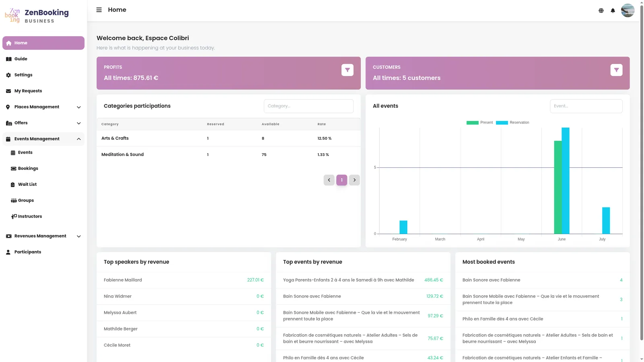Open the user profile avatar
Viewport: 644px width, 362px height.
(627, 10)
